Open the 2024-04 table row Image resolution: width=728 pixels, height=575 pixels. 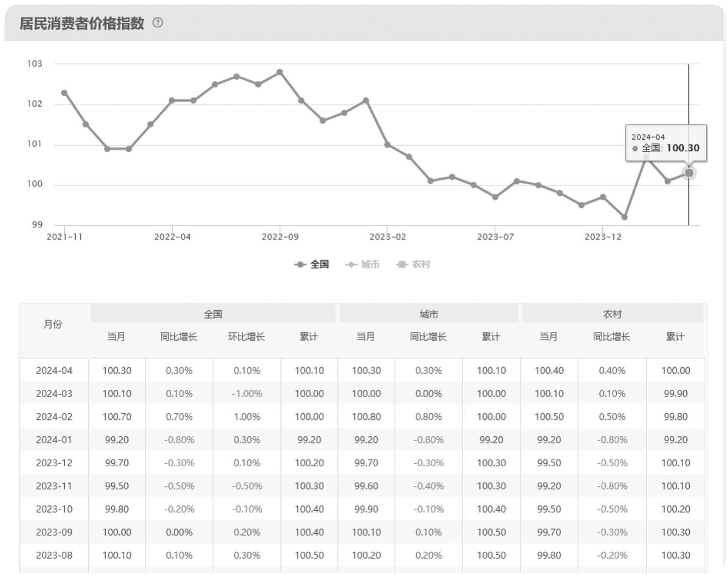click(x=362, y=370)
